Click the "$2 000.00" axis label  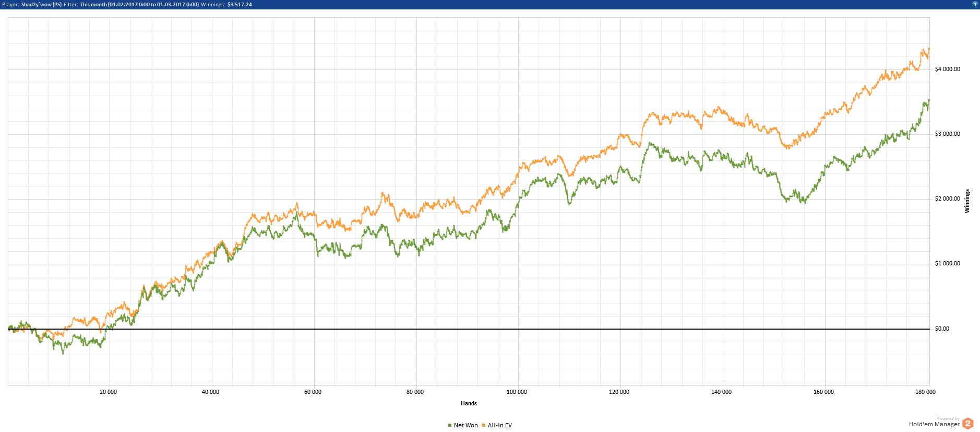pyautogui.click(x=948, y=199)
